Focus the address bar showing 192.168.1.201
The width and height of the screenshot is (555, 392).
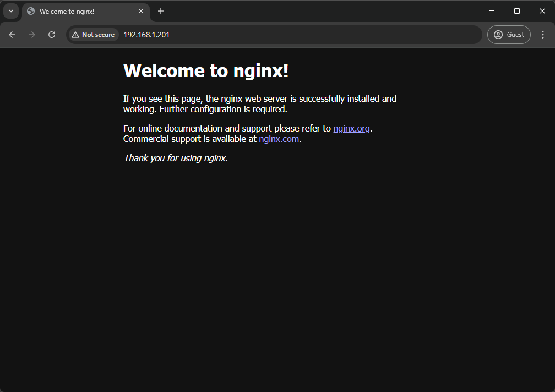[x=275, y=35]
